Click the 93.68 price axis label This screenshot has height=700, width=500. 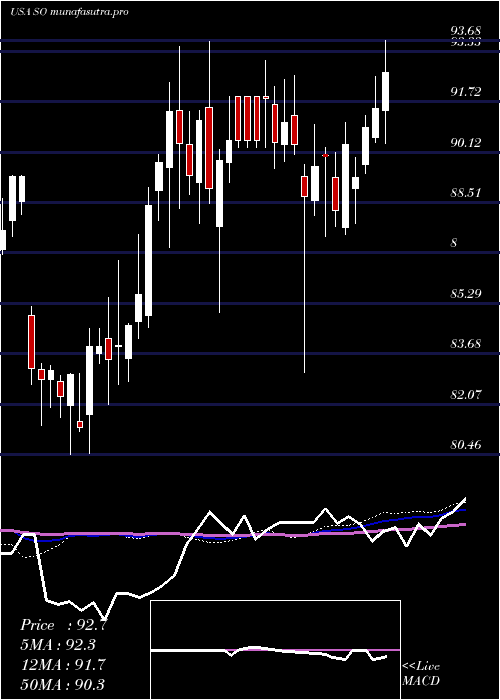pyautogui.click(x=466, y=30)
